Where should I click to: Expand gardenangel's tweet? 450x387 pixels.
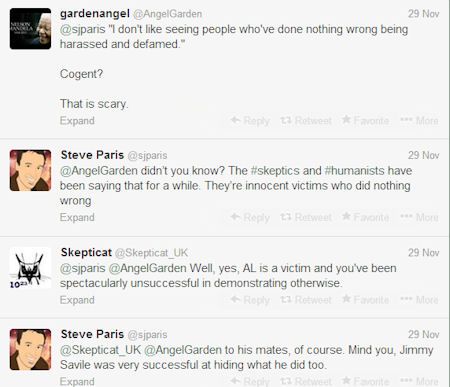[x=77, y=121]
